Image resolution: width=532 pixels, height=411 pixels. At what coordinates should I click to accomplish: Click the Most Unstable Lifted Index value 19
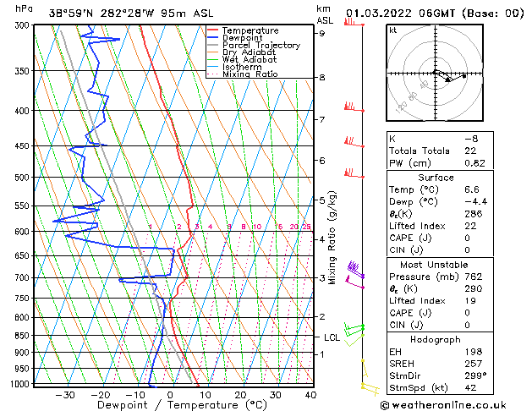[x=470, y=301]
